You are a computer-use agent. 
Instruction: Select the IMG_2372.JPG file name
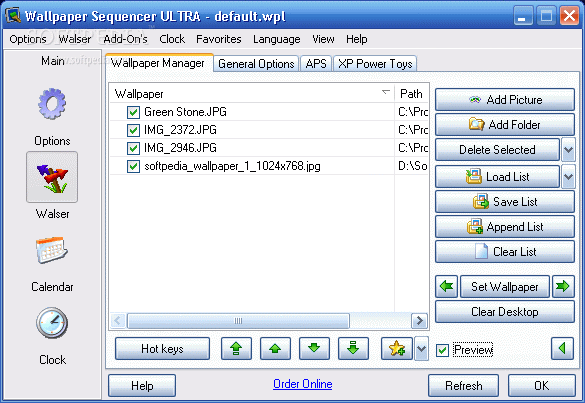click(180, 130)
